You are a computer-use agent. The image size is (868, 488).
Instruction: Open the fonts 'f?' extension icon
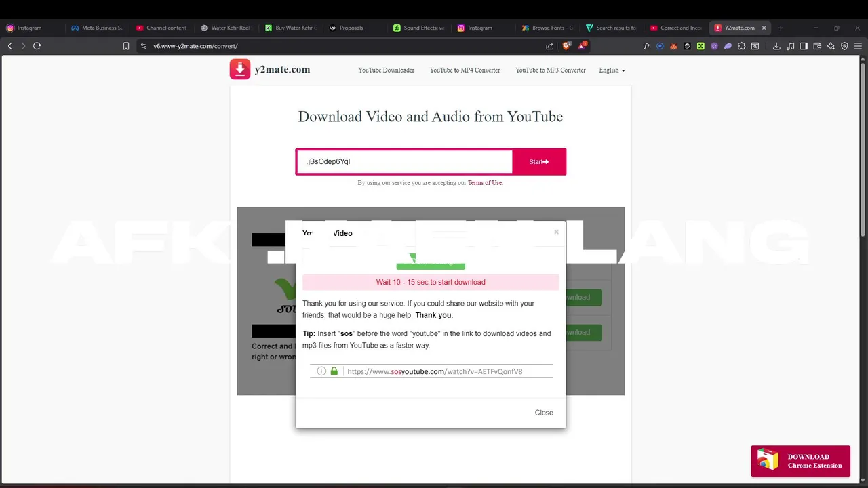click(x=646, y=46)
